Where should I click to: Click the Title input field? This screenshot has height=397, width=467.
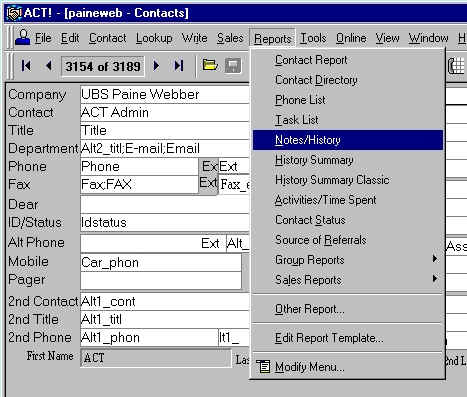point(165,131)
